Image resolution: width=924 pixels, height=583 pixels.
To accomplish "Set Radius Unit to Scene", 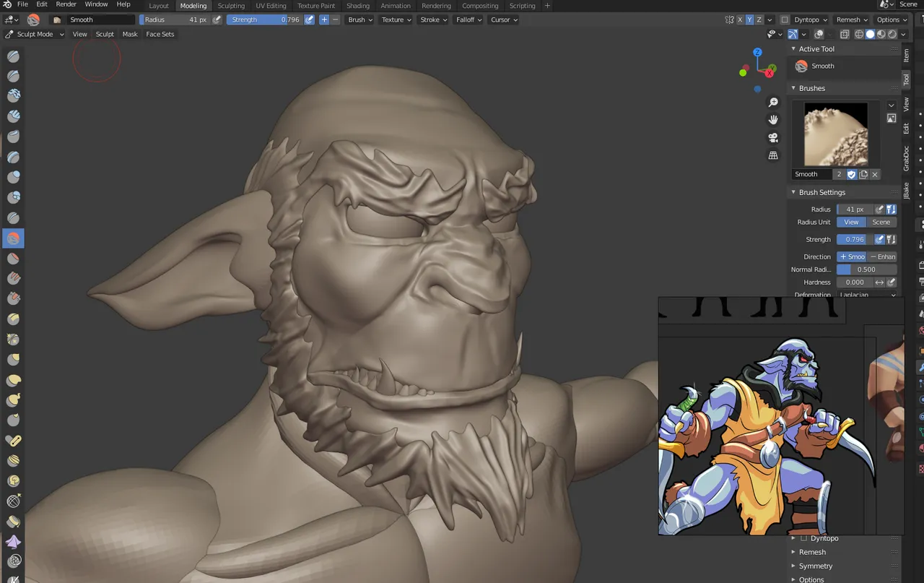I will coord(881,222).
